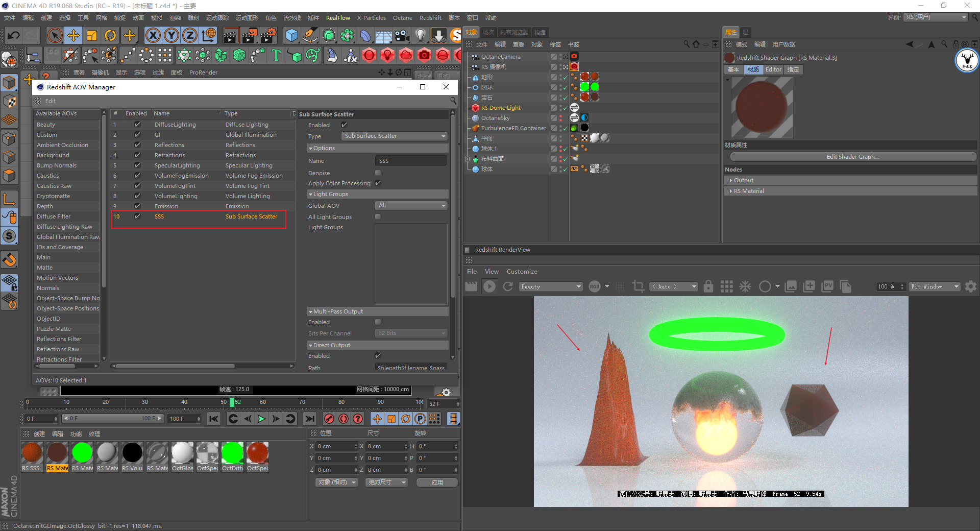
Task: Activate the Scale tool
Action: pyautogui.click(x=92, y=35)
